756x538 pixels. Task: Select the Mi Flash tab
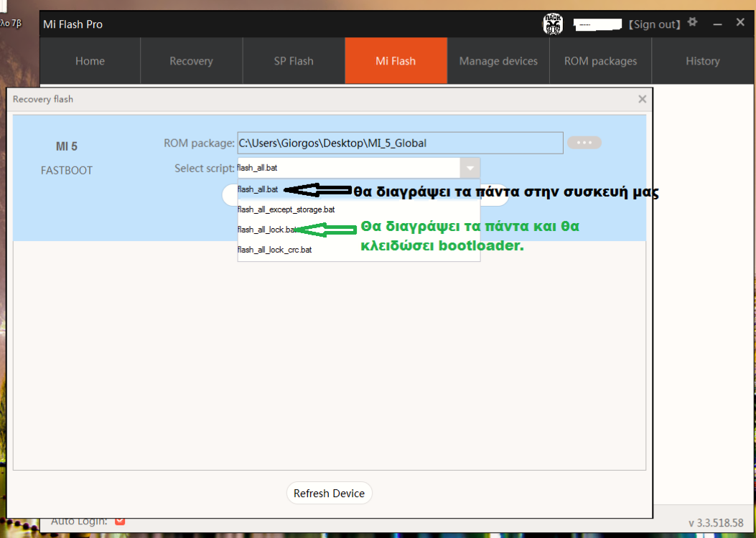pyautogui.click(x=396, y=61)
